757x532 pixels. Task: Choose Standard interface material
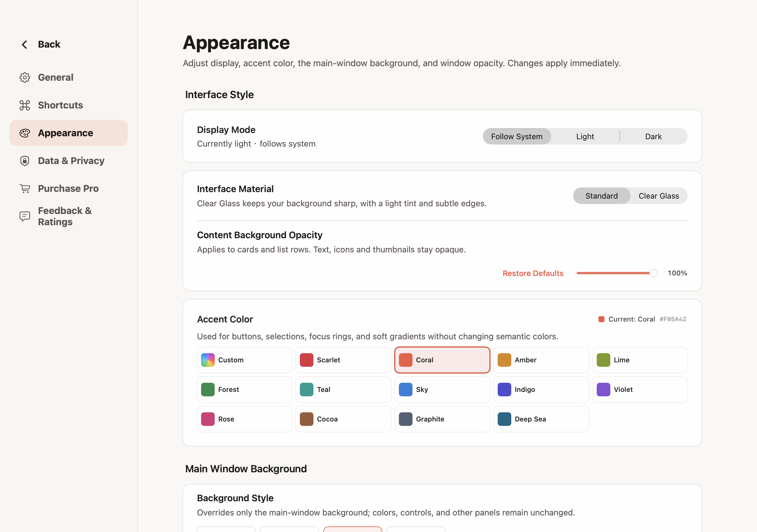(601, 196)
